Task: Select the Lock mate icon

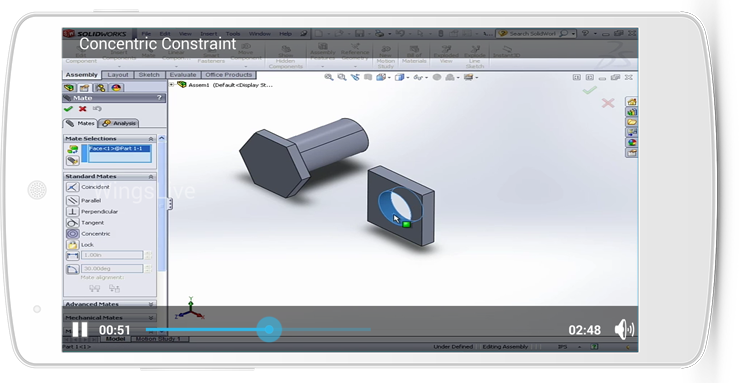Action: (x=72, y=244)
